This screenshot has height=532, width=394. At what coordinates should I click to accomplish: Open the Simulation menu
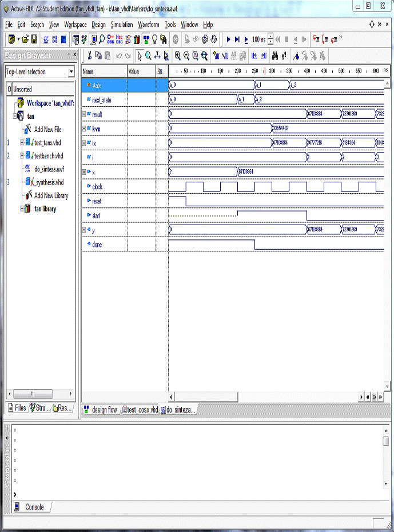coord(121,25)
